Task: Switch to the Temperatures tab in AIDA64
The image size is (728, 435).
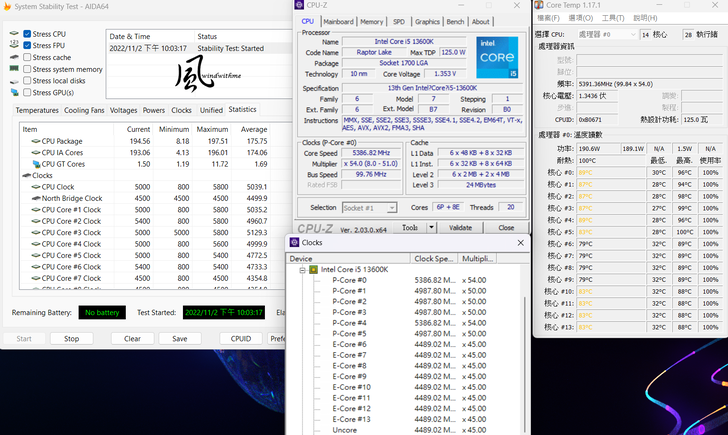Action: (x=37, y=110)
